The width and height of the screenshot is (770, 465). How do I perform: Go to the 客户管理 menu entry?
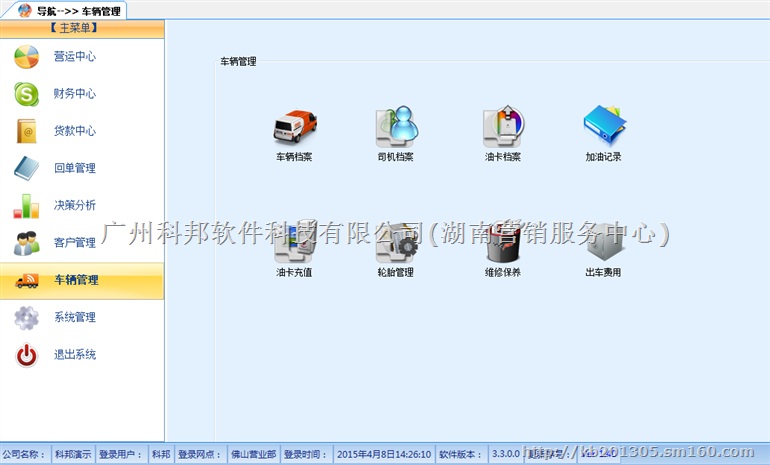click(82, 243)
